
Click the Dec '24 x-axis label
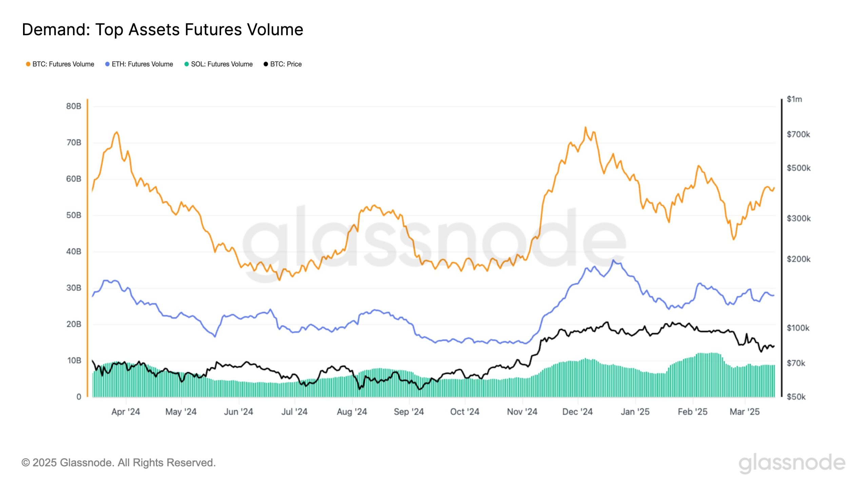[577, 412]
